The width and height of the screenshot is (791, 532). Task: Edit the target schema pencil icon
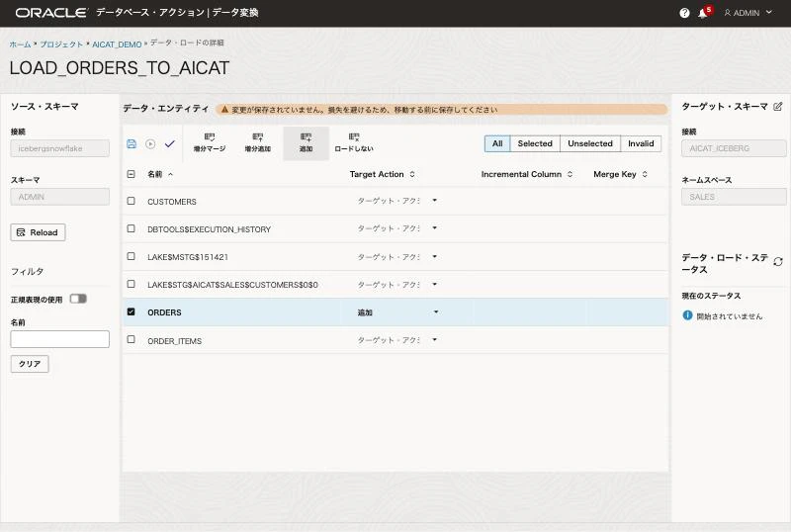778,107
